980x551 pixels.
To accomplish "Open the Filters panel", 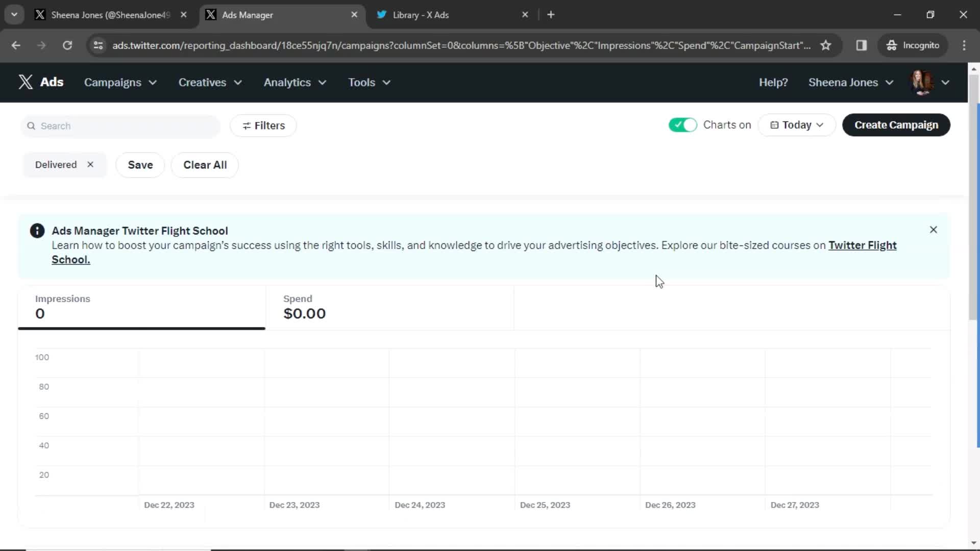I will pos(263,126).
